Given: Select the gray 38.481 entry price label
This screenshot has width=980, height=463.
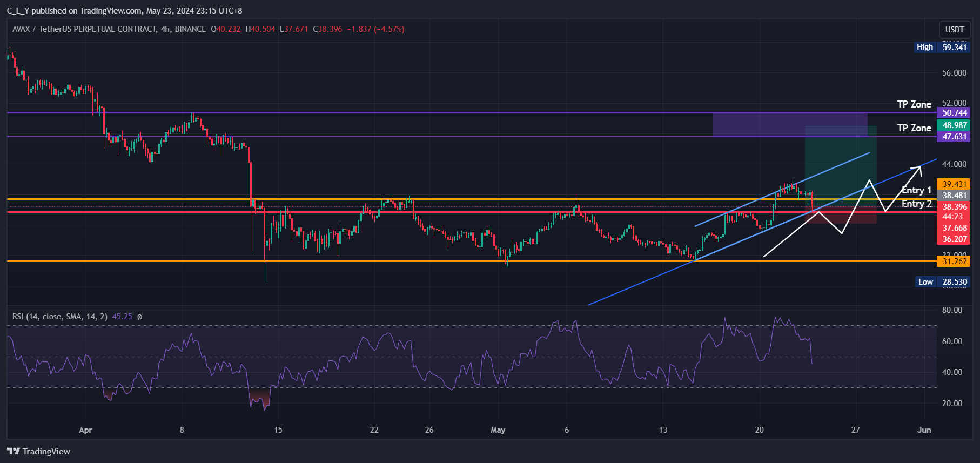Looking at the screenshot, I should coord(954,196).
